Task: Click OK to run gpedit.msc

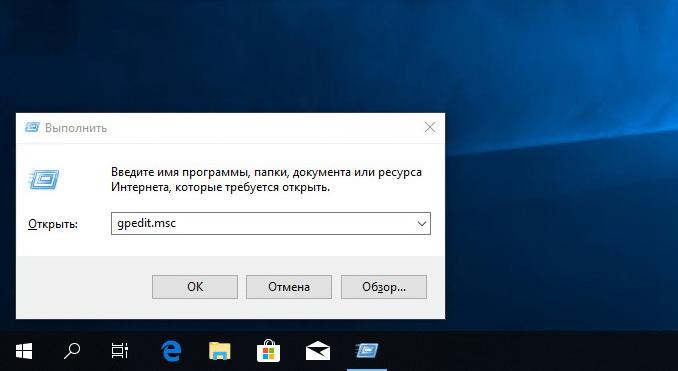Action: 195,287
